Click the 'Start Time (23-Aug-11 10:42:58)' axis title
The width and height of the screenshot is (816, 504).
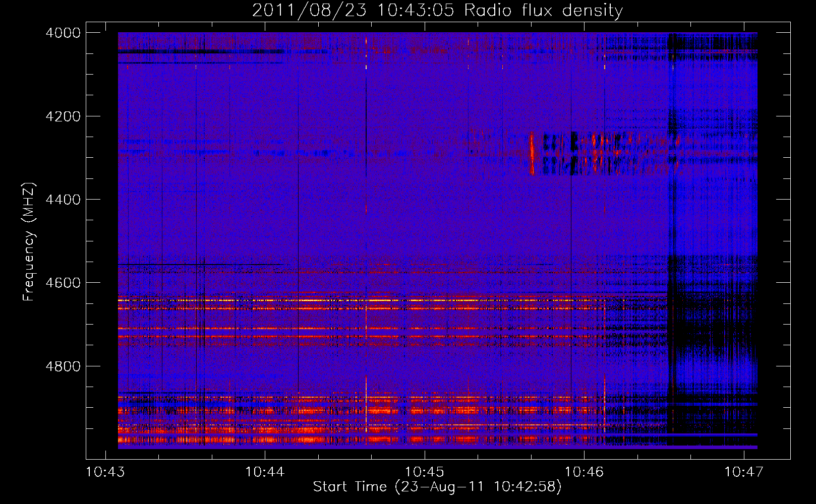click(437, 487)
